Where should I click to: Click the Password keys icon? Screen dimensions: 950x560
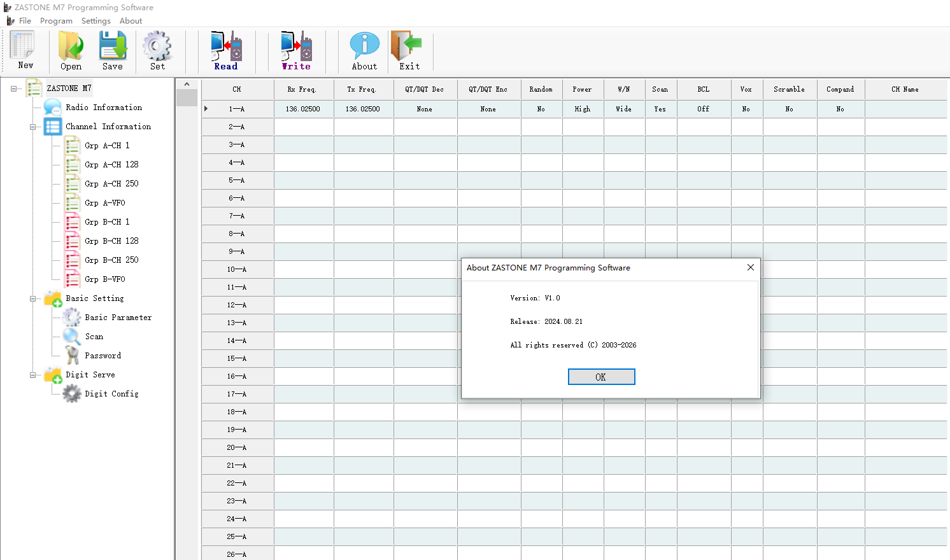click(x=72, y=356)
